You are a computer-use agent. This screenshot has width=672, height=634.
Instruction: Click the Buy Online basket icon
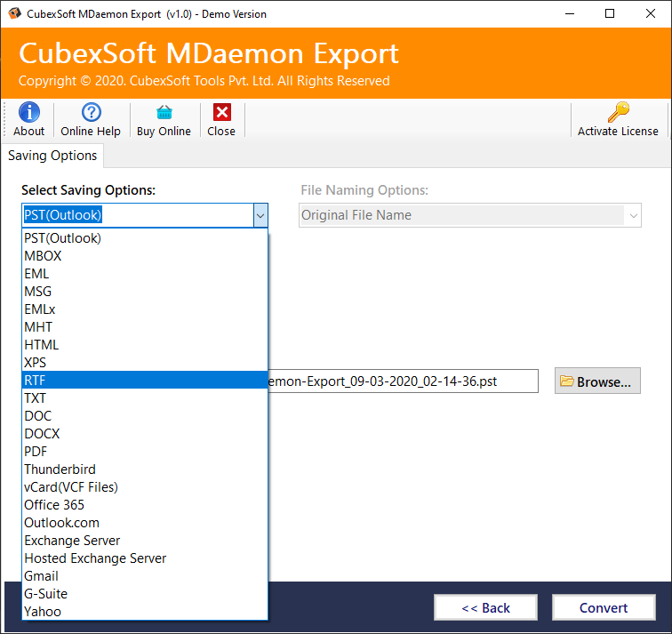click(x=164, y=113)
